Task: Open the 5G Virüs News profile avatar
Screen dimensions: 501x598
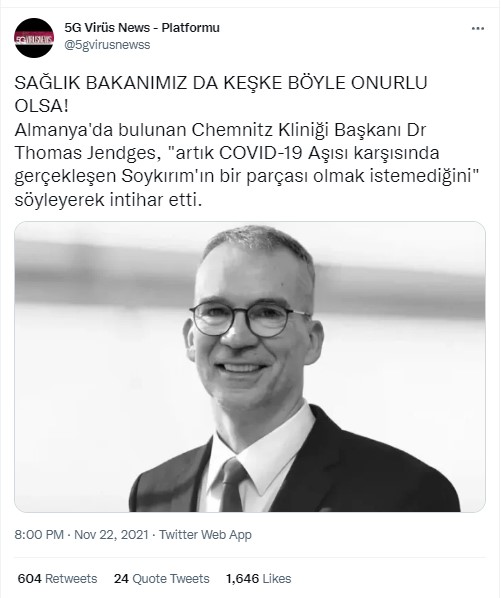Action: click(x=34, y=38)
